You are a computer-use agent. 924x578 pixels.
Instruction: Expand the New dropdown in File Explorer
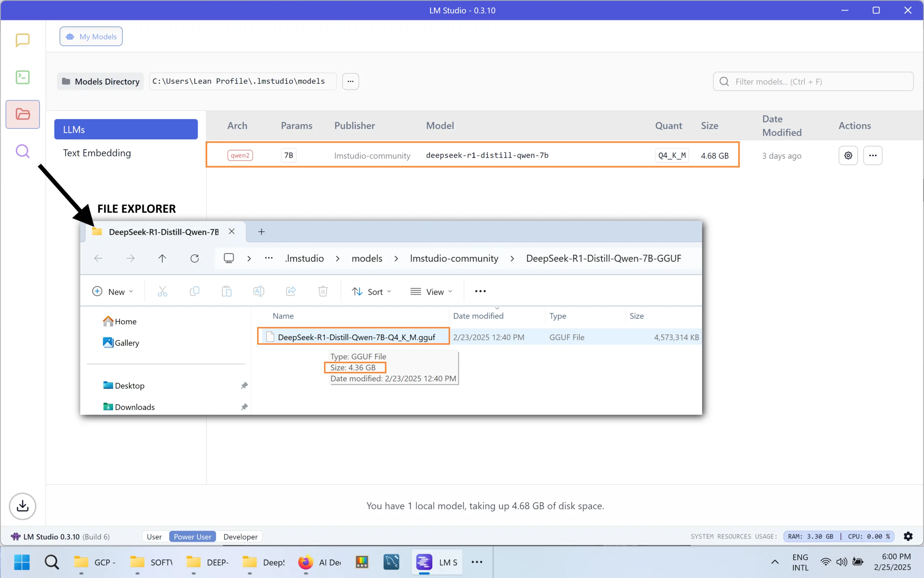(113, 291)
